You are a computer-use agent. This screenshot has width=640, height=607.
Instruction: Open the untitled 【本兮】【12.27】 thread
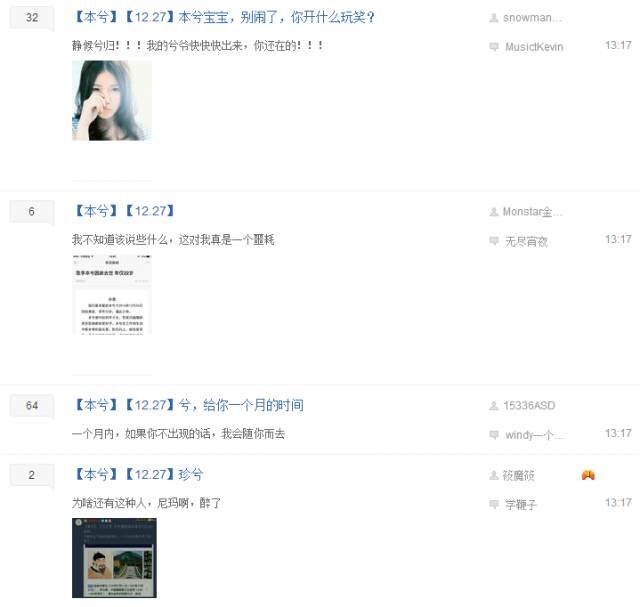point(124,211)
